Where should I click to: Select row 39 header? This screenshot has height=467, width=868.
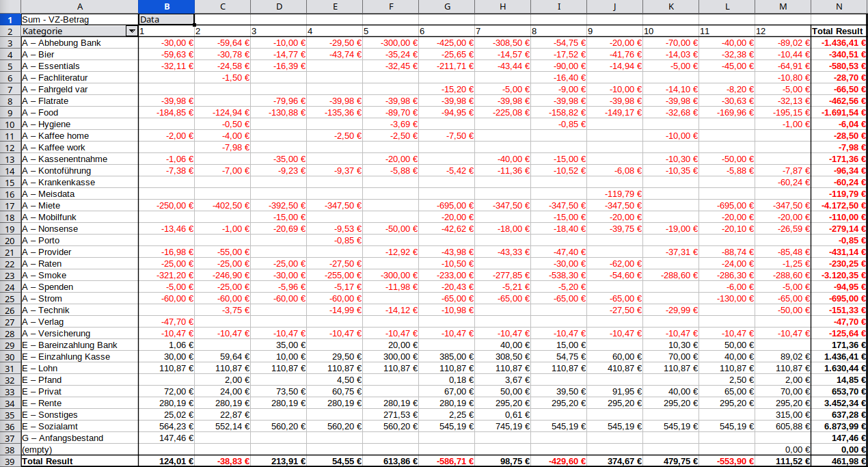pos(10,462)
